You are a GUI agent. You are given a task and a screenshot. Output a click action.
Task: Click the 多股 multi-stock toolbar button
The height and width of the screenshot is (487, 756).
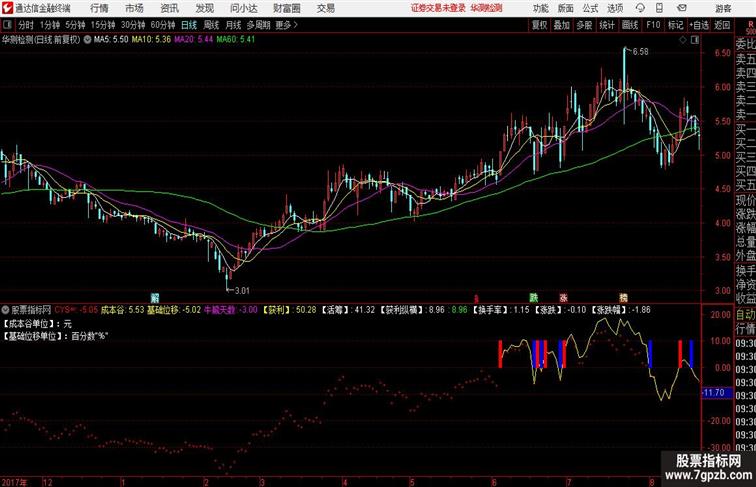[x=584, y=25]
